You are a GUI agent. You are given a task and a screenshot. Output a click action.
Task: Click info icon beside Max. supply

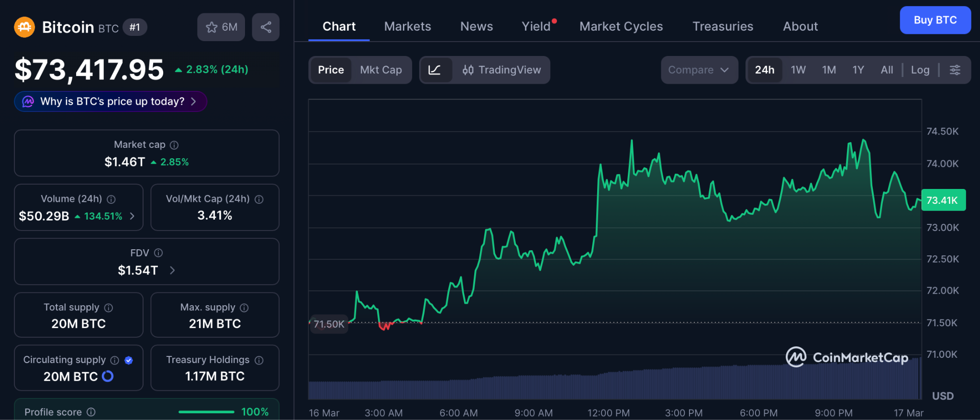tap(244, 308)
